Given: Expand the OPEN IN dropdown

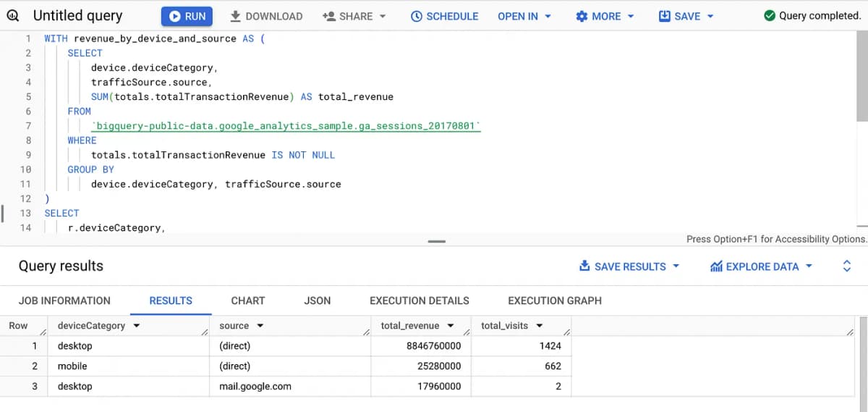Looking at the screenshot, I should 524,16.
